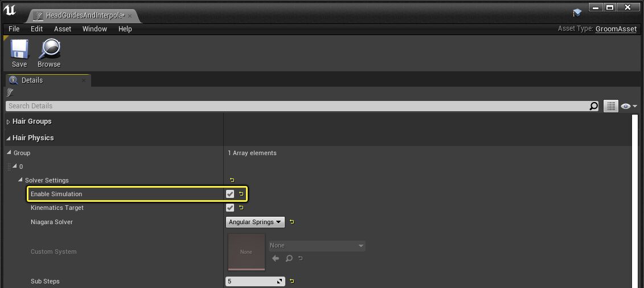Open the Help menu

tap(125, 29)
